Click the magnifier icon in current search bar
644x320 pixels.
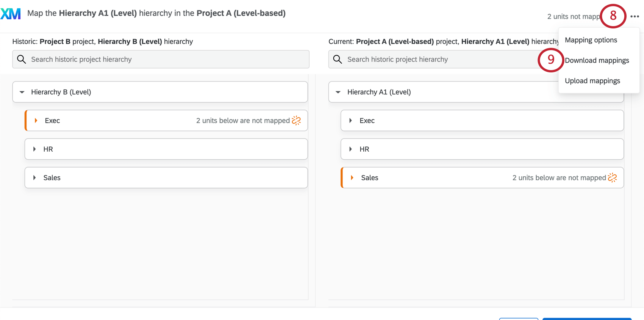(337, 59)
